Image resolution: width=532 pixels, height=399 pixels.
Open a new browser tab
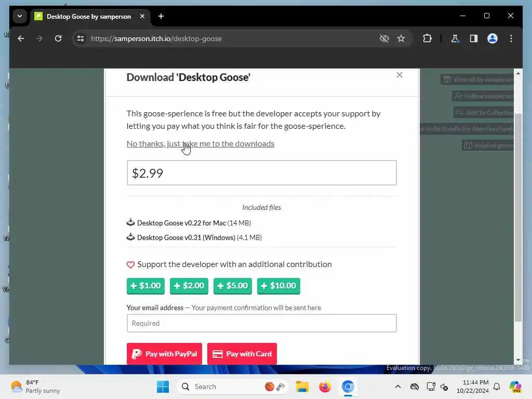pos(161,16)
